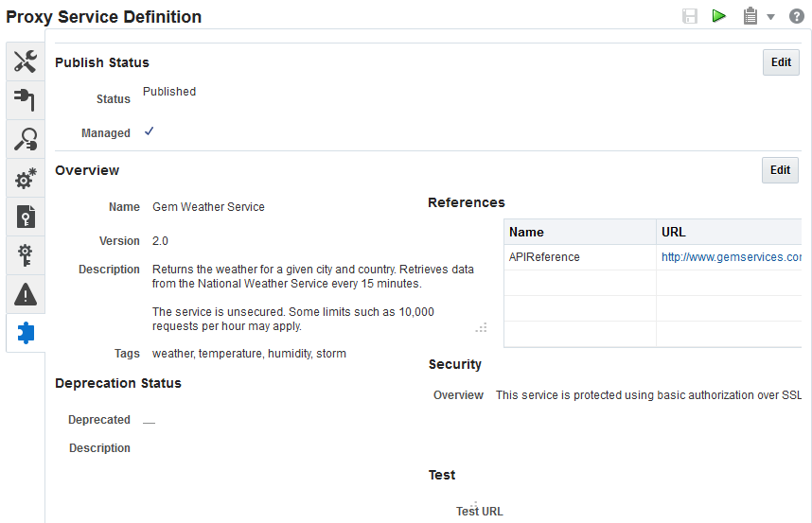Click the Deprecation Status heading
This screenshot has width=812, height=523.
point(118,383)
